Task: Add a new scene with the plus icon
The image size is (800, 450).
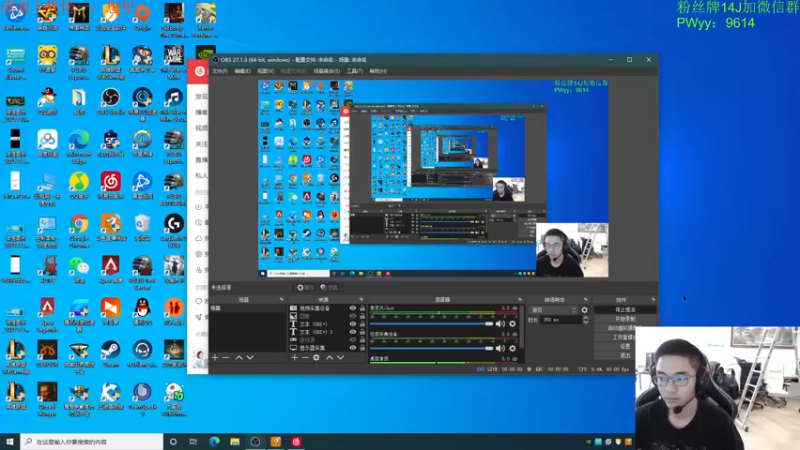Action: (215, 357)
